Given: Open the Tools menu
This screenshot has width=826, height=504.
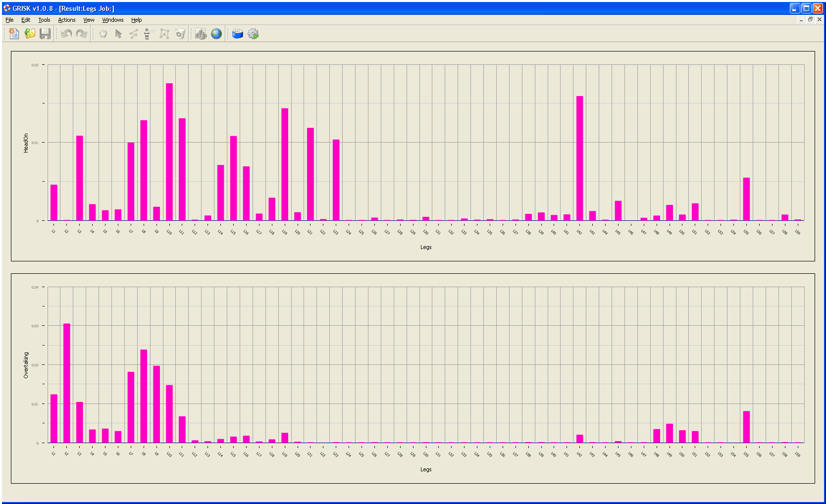Looking at the screenshot, I should [44, 20].
